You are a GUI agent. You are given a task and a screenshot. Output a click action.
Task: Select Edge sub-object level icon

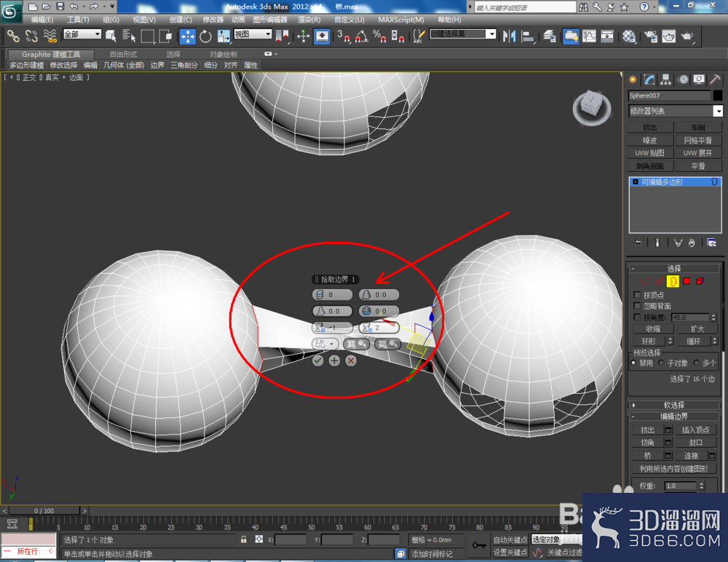click(659, 281)
